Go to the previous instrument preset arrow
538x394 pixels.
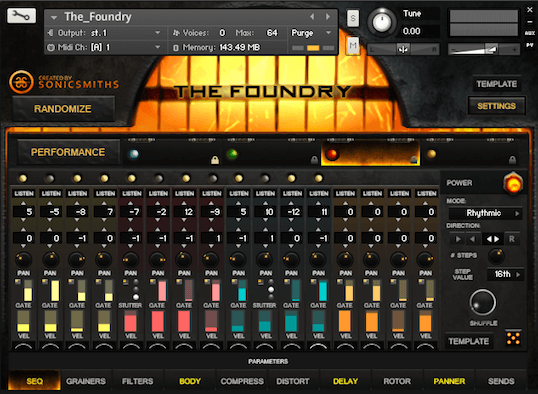(x=312, y=16)
